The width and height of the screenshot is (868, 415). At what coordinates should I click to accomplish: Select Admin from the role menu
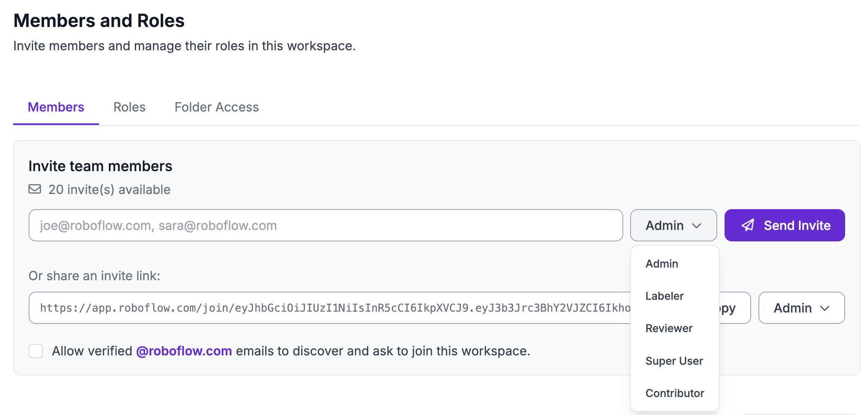coord(662,264)
